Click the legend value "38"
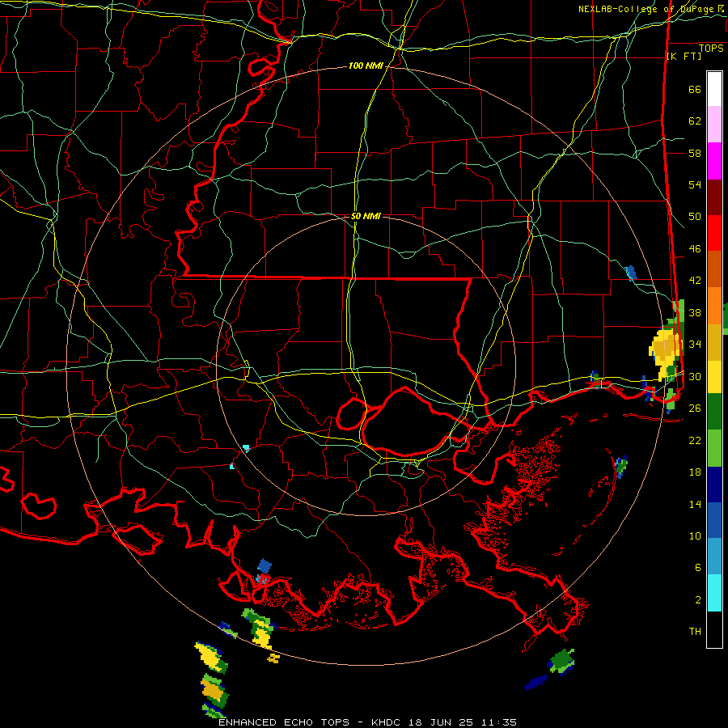This screenshot has height=728, width=728. (x=695, y=312)
